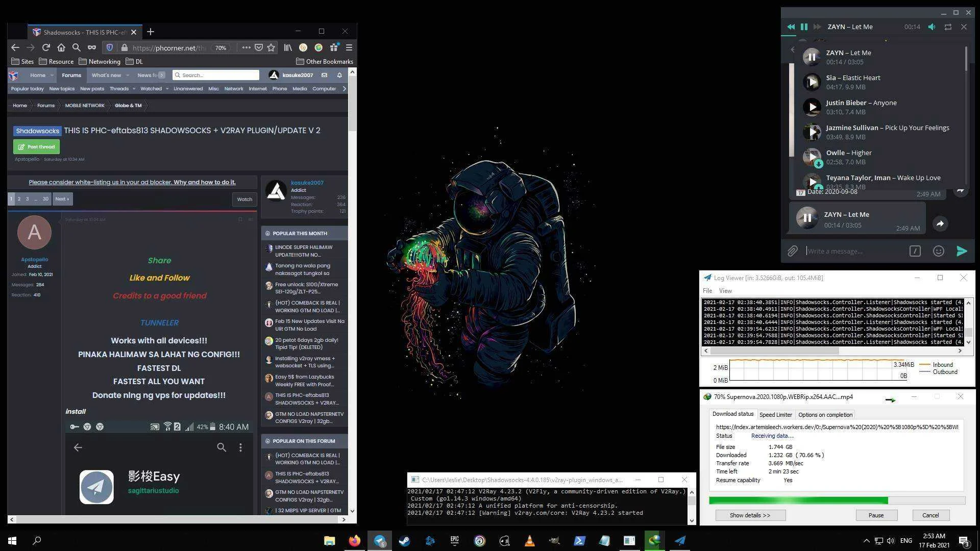Show hidden system tray icons
This screenshot has width=980, height=551.
point(866,541)
